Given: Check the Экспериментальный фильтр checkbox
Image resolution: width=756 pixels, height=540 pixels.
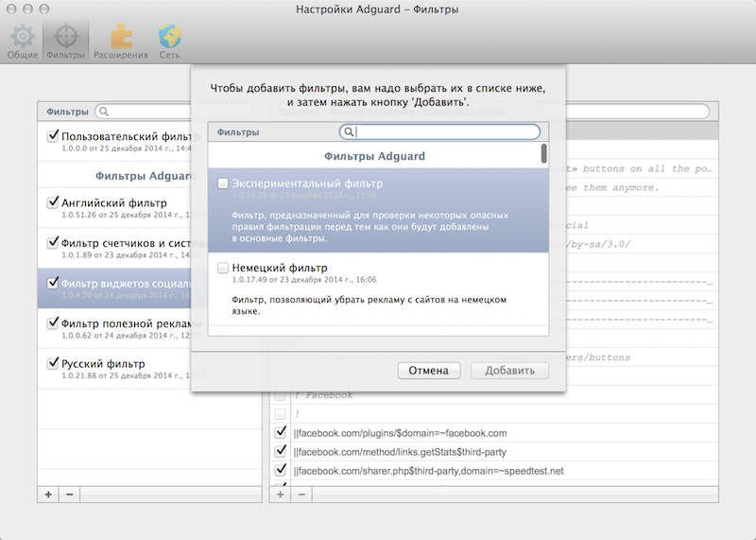Looking at the screenshot, I should tap(223, 183).
